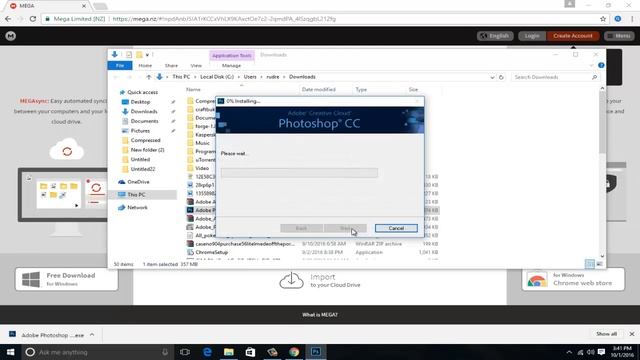The image size is (640, 360).
Task: Select the Application Tools contextual tab
Action: pyautogui.click(x=231, y=56)
